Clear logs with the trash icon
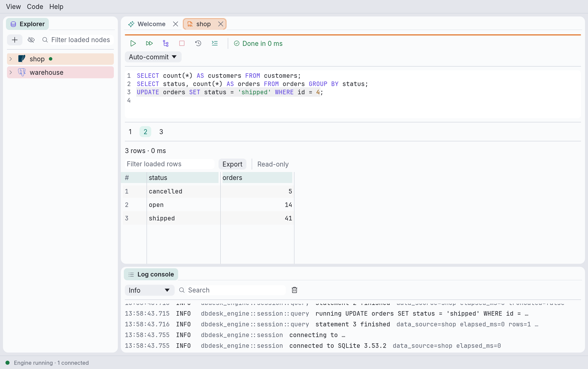588x369 pixels. click(294, 290)
